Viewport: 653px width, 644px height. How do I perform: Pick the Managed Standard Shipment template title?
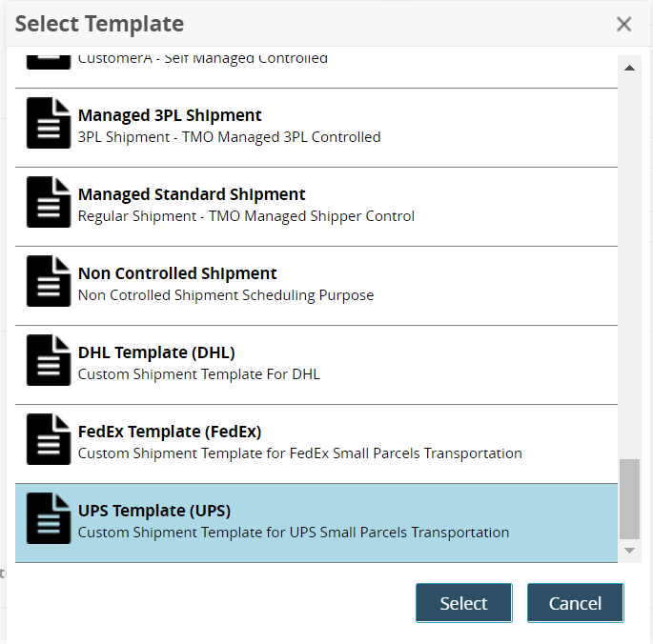(192, 194)
